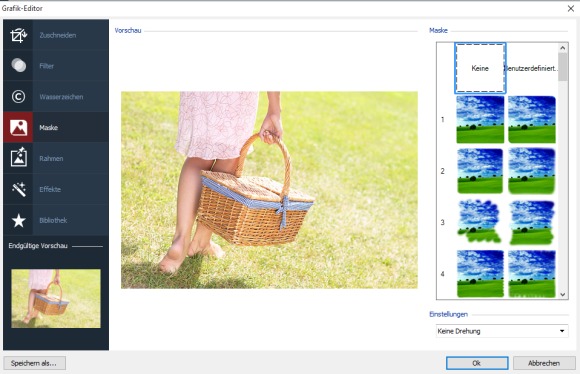Select the Zuschneiden crop icon
The width and height of the screenshot is (580, 374).
tap(18, 35)
